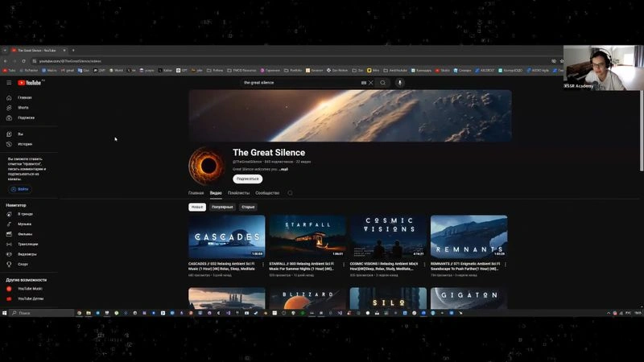Image resolution: width=644 pixels, height=362 pixels.
Task: Switch to Плейлисты tab
Action: [x=238, y=193]
